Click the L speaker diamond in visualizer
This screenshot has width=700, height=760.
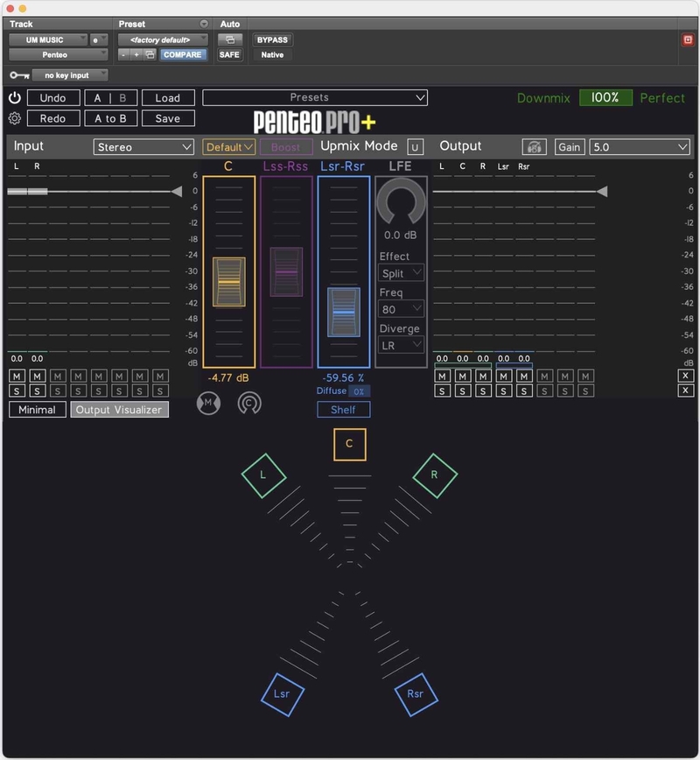tap(263, 475)
